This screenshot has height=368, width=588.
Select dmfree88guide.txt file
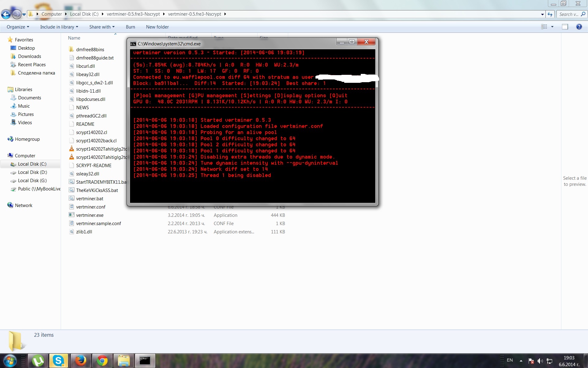coord(95,58)
